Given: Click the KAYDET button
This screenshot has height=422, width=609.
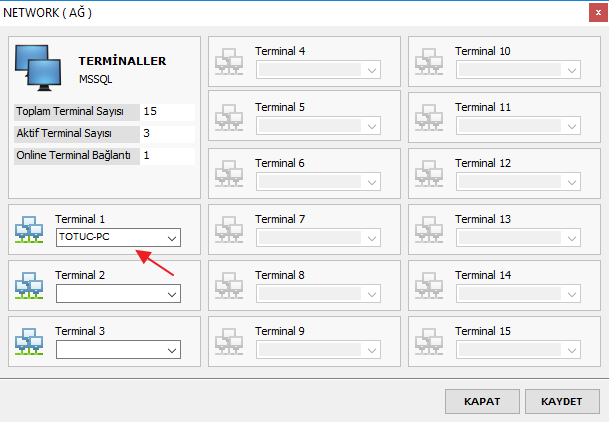Looking at the screenshot, I should (562, 401).
